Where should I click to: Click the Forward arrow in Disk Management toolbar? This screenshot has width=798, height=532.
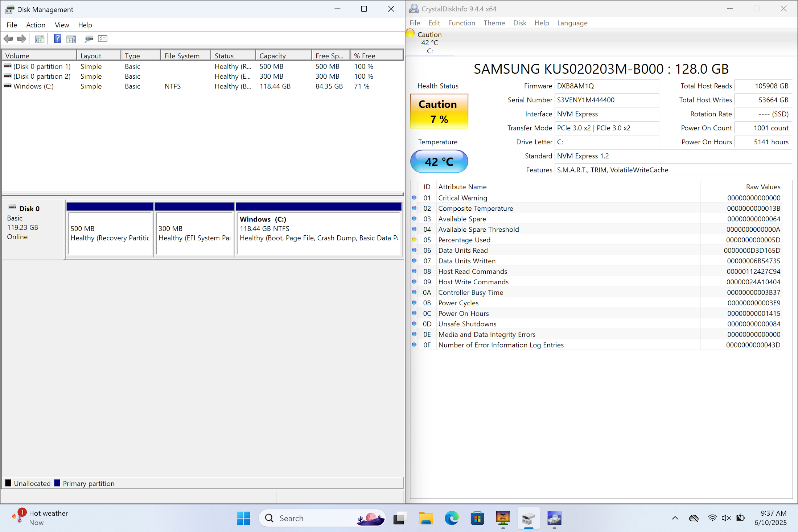pyautogui.click(x=22, y=39)
